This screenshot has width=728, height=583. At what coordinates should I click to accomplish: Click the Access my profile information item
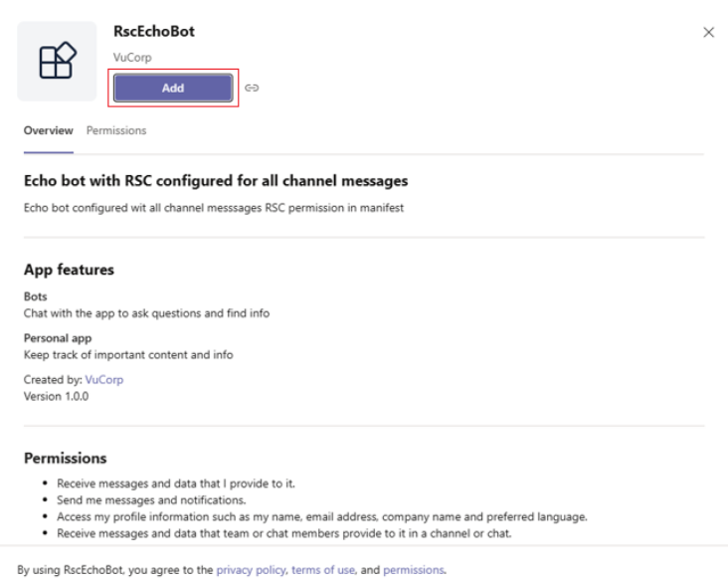click(x=322, y=517)
